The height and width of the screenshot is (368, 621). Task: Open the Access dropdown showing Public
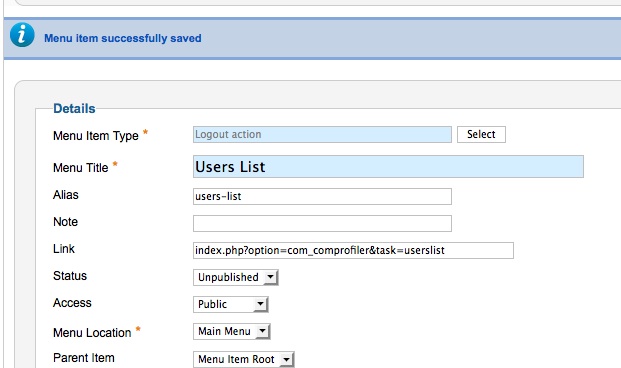point(231,304)
